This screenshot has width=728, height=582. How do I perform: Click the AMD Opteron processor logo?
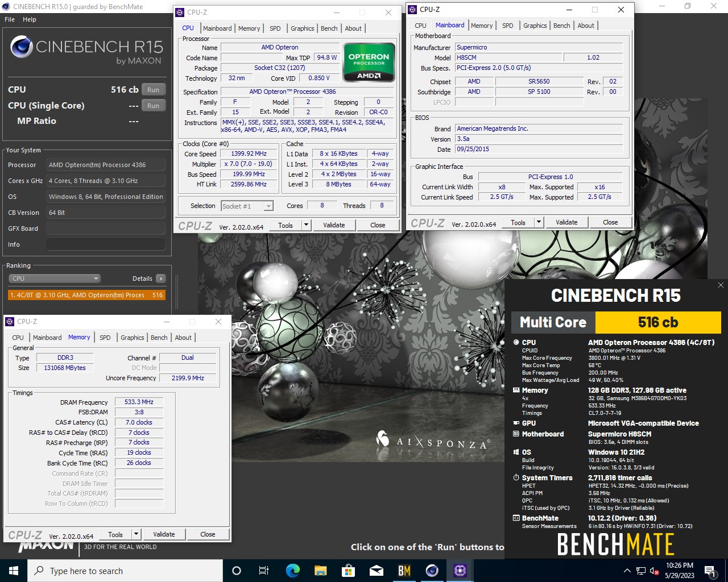[369, 62]
